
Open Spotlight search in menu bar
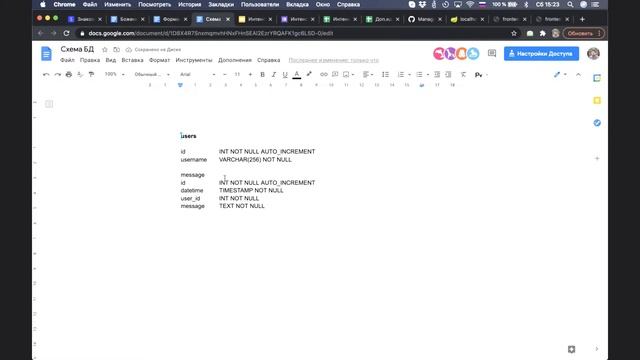tap(570, 4)
